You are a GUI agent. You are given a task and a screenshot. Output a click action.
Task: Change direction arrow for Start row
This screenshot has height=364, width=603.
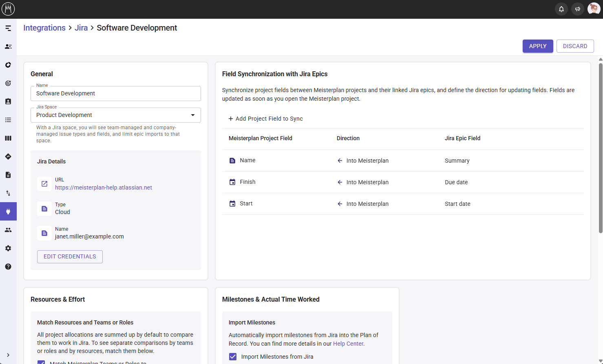[x=340, y=204]
